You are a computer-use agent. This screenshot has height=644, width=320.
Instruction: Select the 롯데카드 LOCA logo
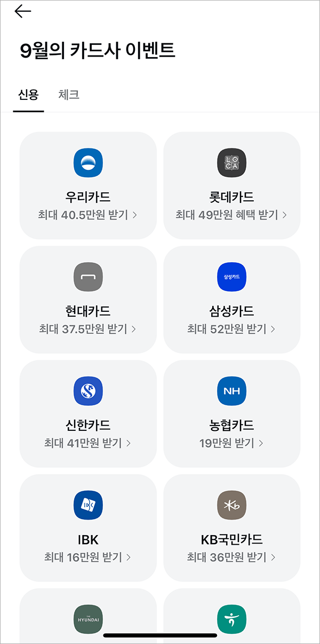232,163
